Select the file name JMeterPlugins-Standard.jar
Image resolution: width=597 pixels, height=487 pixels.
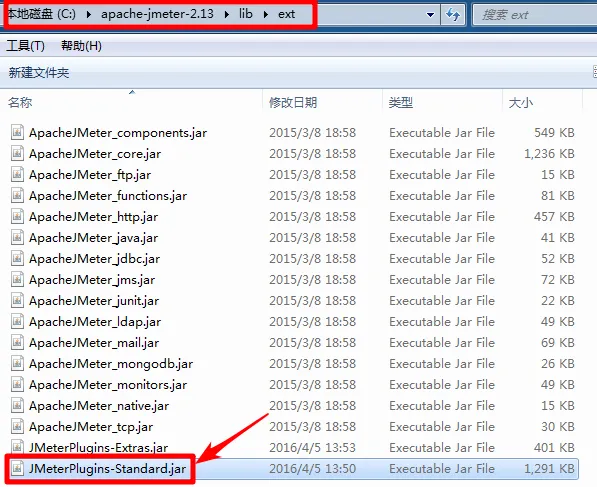pyautogui.click(x=107, y=469)
